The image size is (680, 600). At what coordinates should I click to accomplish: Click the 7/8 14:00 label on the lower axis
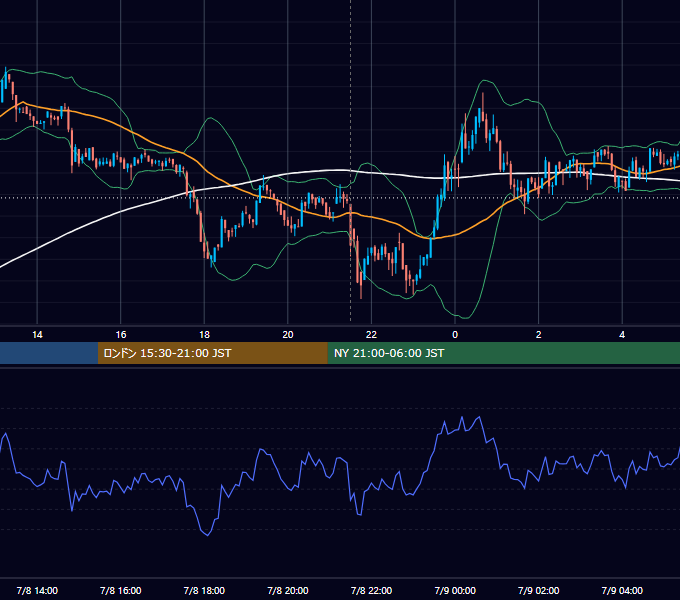tap(37, 590)
